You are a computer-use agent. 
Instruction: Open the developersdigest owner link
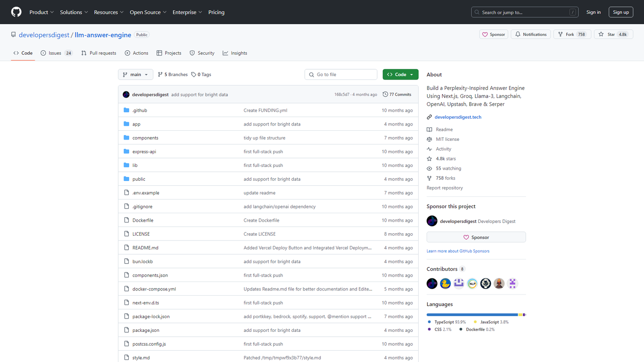tap(44, 35)
